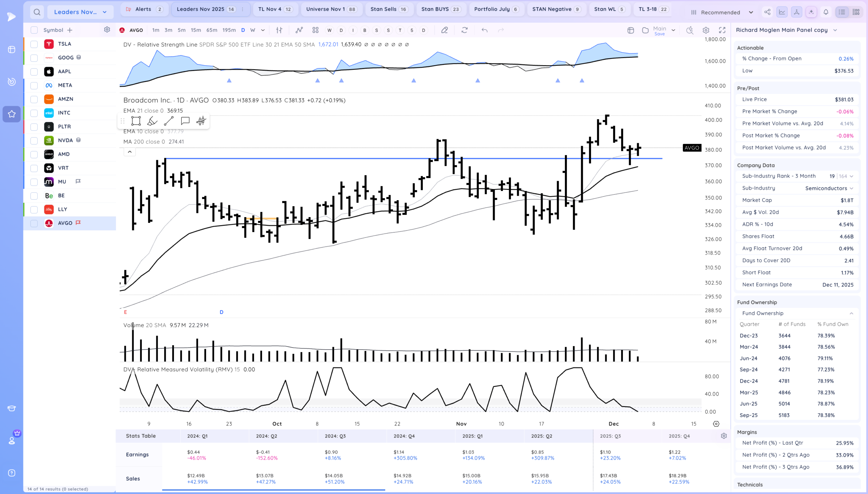The width and height of the screenshot is (868, 494).
Task: Select AMD in the watchlist
Action: [x=64, y=154]
